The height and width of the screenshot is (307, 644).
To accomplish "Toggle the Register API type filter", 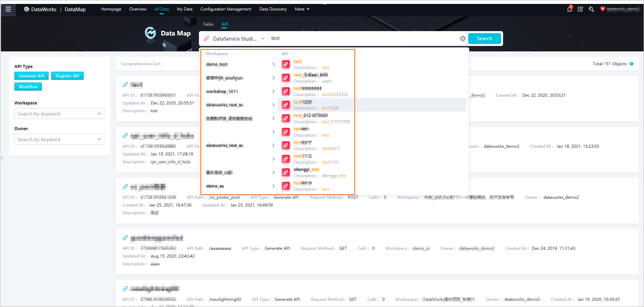I will coord(67,76).
